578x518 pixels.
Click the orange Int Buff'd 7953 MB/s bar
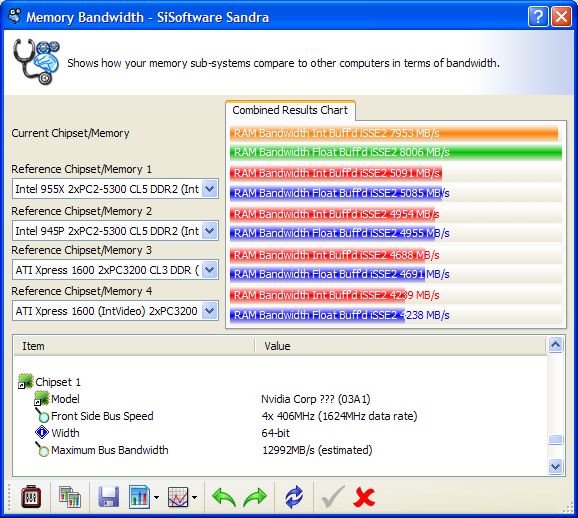click(394, 133)
